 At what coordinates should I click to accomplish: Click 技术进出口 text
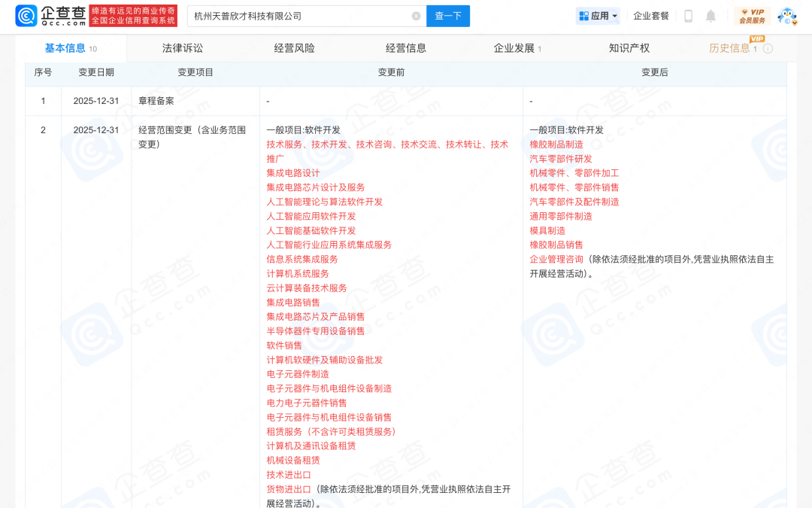[x=289, y=475]
